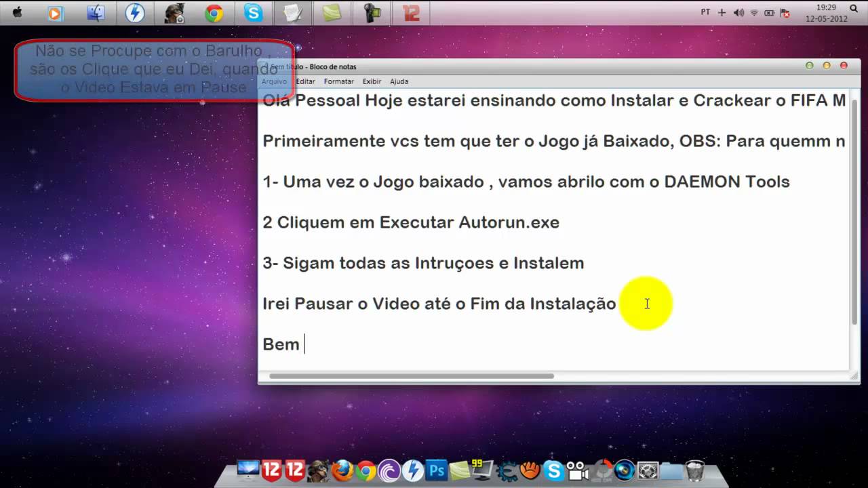Open the volume speaker icon
Screen dimensions: 868x488
(x=738, y=12)
